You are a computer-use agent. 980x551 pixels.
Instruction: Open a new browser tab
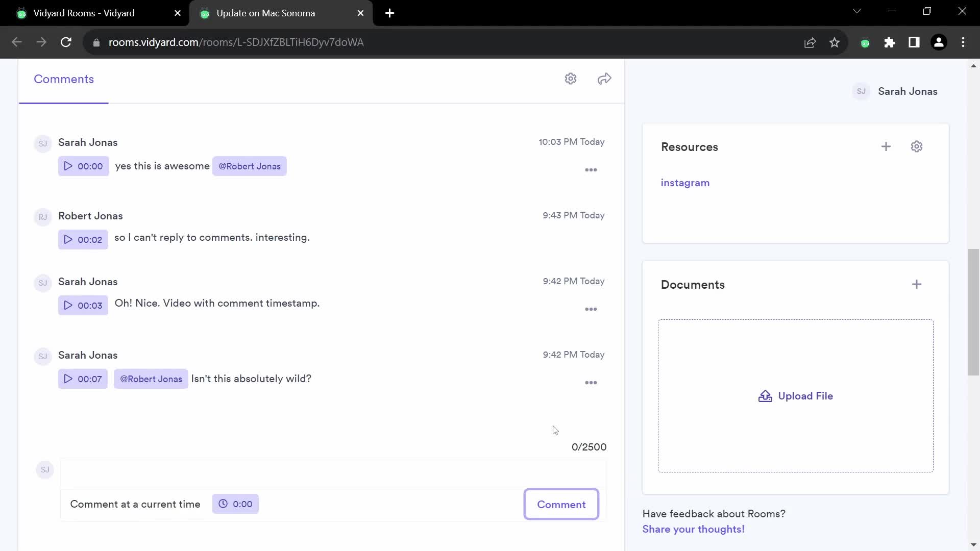[x=389, y=13]
